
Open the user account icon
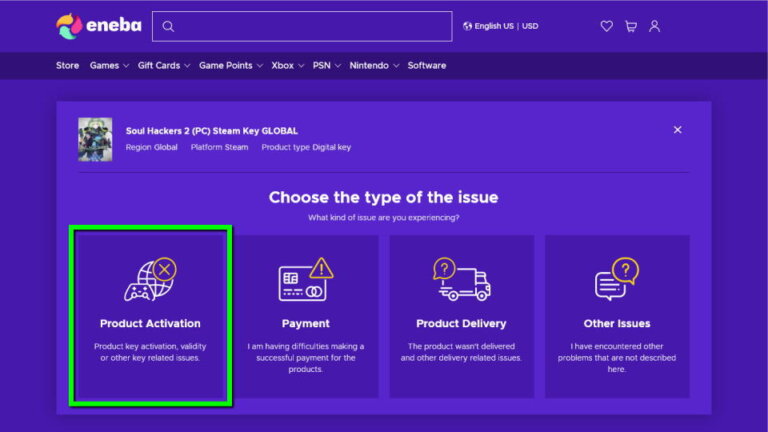point(655,26)
